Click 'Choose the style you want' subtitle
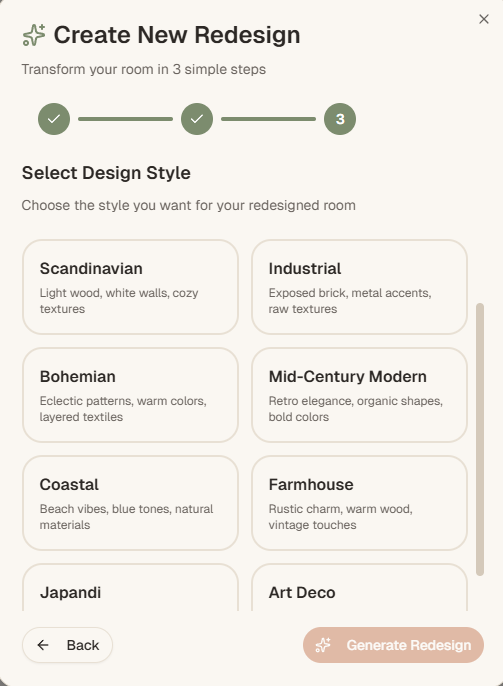The width and height of the screenshot is (503, 686). (189, 206)
